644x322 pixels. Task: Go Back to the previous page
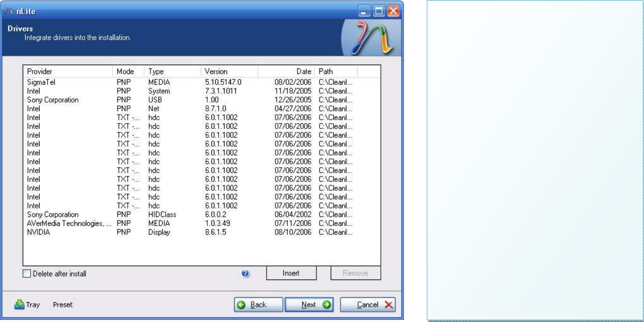[x=253, y=305]
